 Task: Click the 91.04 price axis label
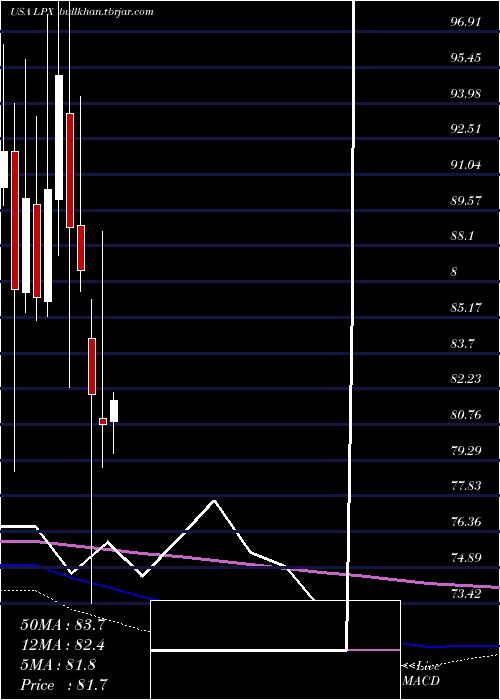[466, 165]
